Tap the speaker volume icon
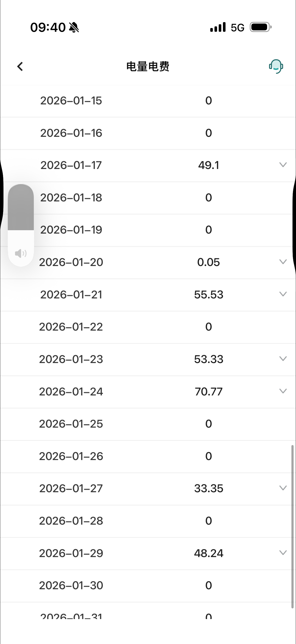The image size is (296, 644). (21, 253)
